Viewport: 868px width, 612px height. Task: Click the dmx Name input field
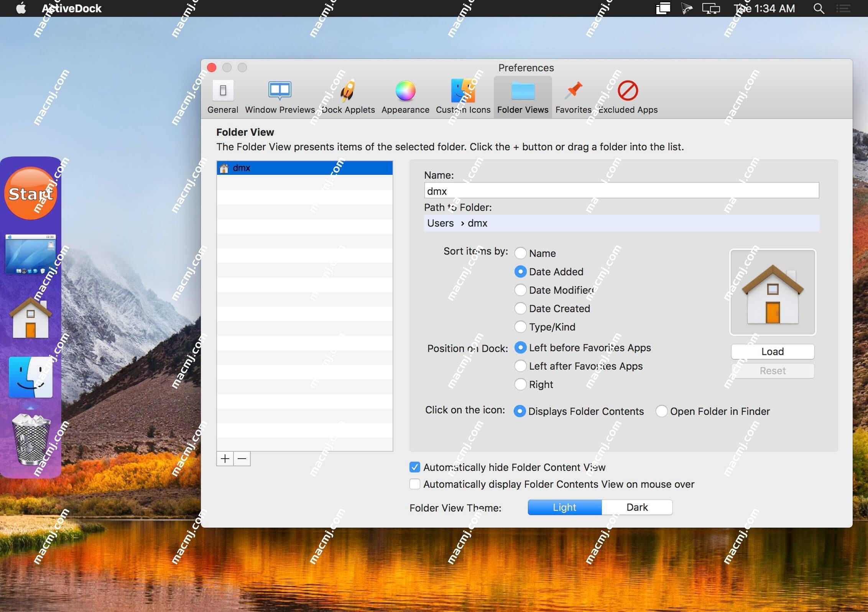point(622,191)
